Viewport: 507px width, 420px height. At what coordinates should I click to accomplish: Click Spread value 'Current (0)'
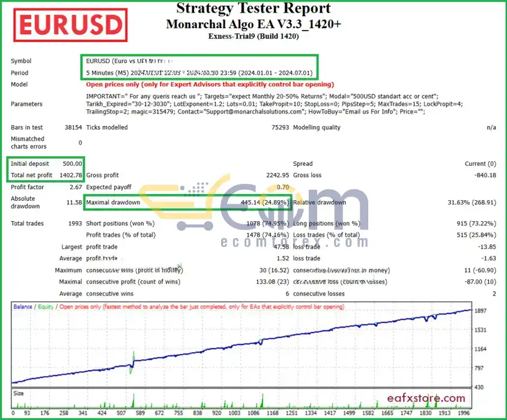pyautogui.click(x=480, y=163)
